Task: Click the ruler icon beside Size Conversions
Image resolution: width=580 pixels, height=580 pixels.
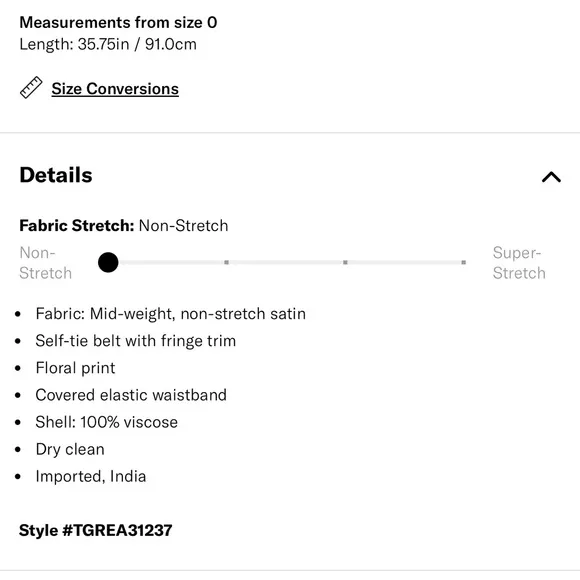Action: (x=31, y=88)
